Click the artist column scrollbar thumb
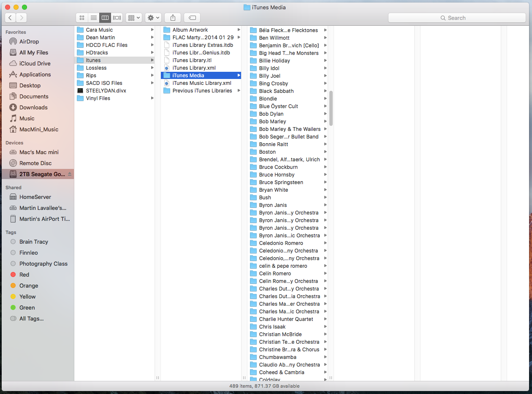The width and height of the screenshot is (532, 394). (331, 108)
